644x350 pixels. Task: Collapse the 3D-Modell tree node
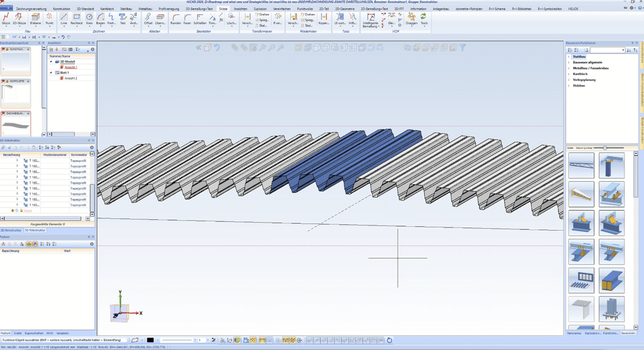51,62
